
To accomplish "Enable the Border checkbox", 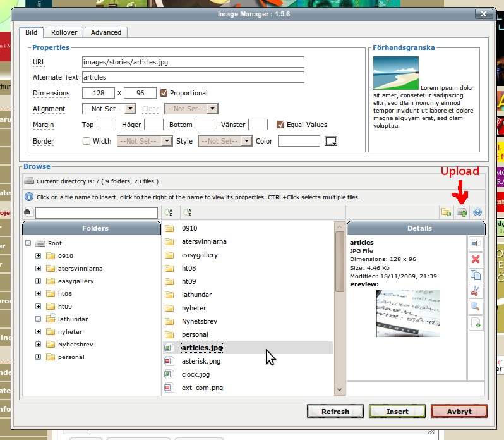I will (x=86, y=141).
